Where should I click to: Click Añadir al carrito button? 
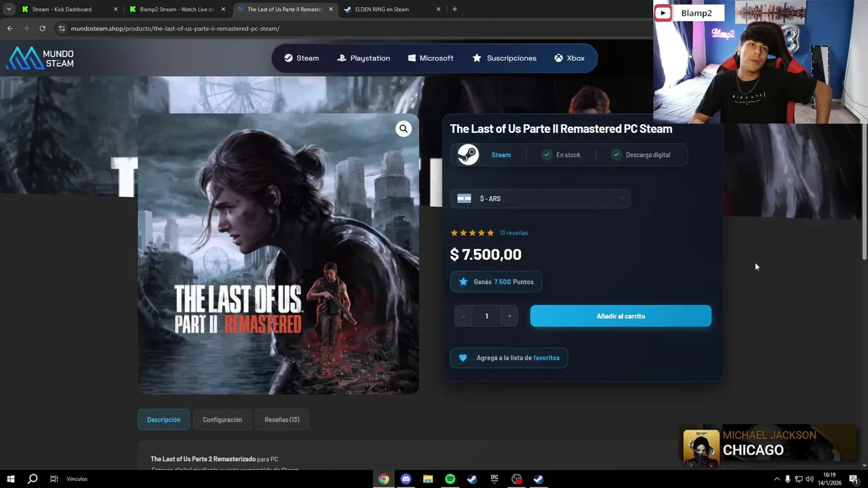click(620, 316)
